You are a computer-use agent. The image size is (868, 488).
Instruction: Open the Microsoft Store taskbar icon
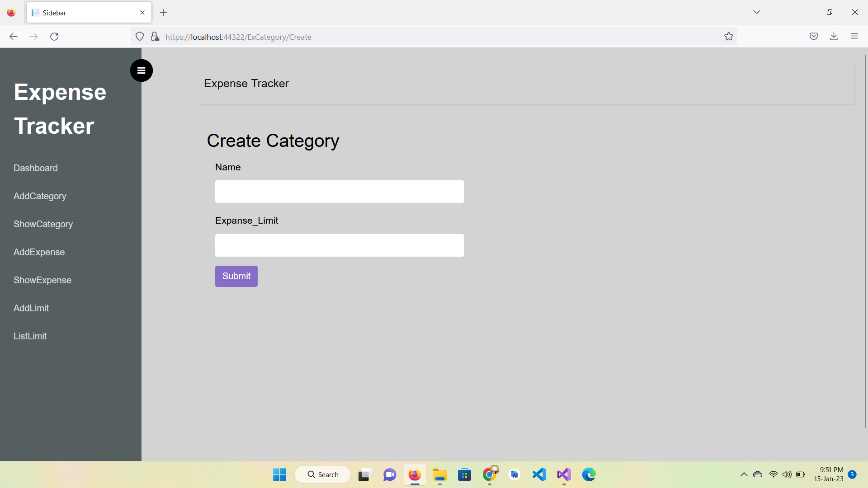coord(464,475)
